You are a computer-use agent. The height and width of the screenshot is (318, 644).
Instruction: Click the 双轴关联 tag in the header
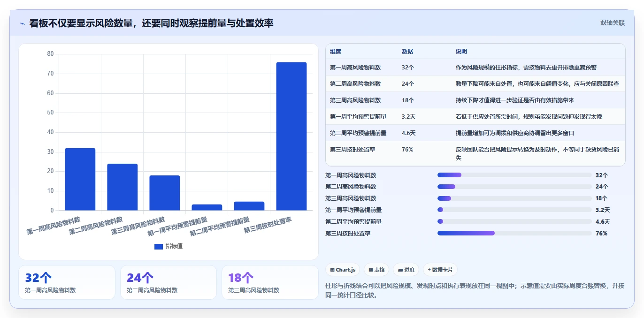point(613,23)
